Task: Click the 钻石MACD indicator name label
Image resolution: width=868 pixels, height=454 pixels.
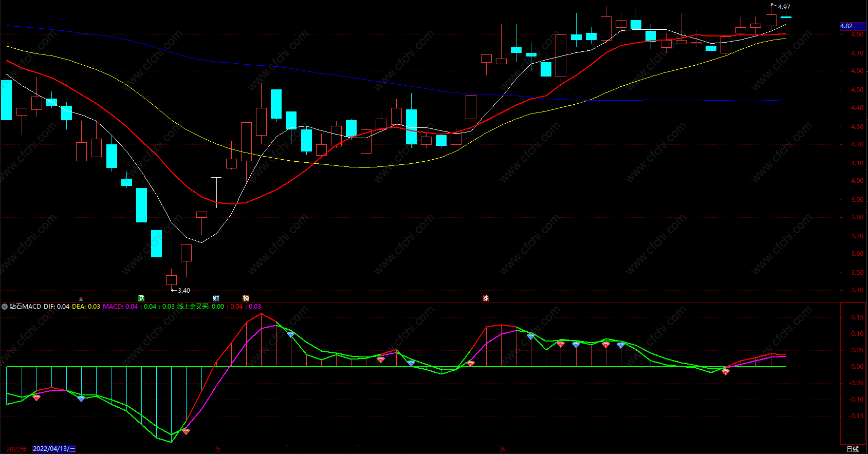Action: pos(25,307)
